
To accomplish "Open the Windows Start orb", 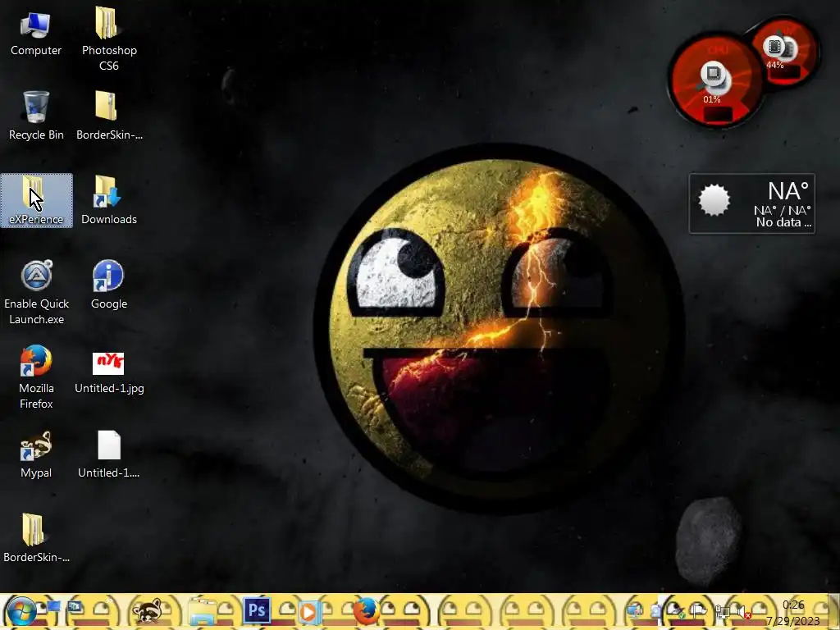I will pos(21,611).
